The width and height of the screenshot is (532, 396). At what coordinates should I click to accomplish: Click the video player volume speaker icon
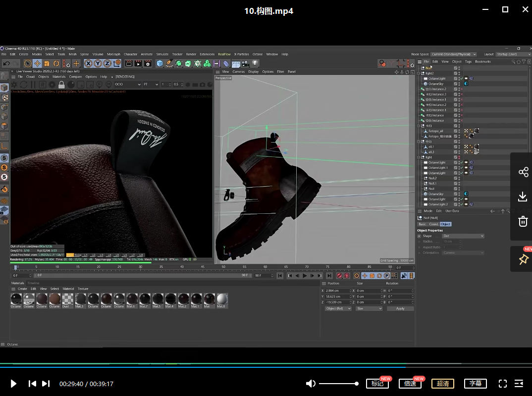point(311,384)
